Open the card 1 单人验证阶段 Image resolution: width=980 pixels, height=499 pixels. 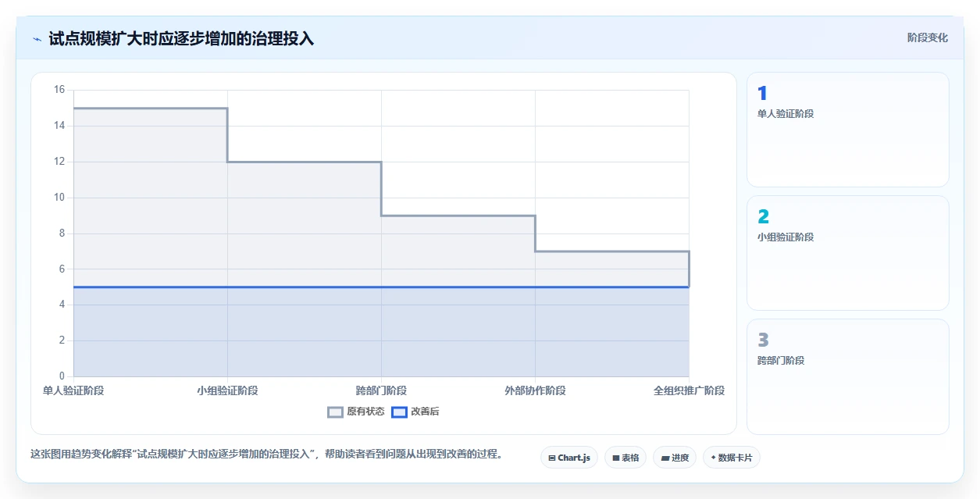tap(848, 130)
